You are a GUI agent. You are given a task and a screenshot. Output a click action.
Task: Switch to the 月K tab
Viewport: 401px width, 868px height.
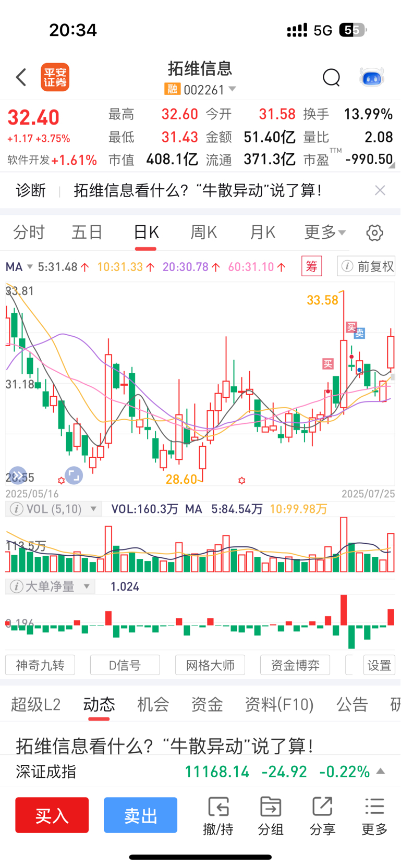pos(262,233)
